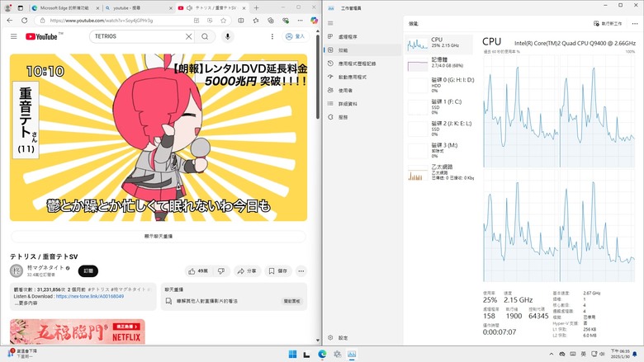Screen dimensions: 644x362
Task: Toggle Task Manager navigation hamburger
Action: point(330,23)
